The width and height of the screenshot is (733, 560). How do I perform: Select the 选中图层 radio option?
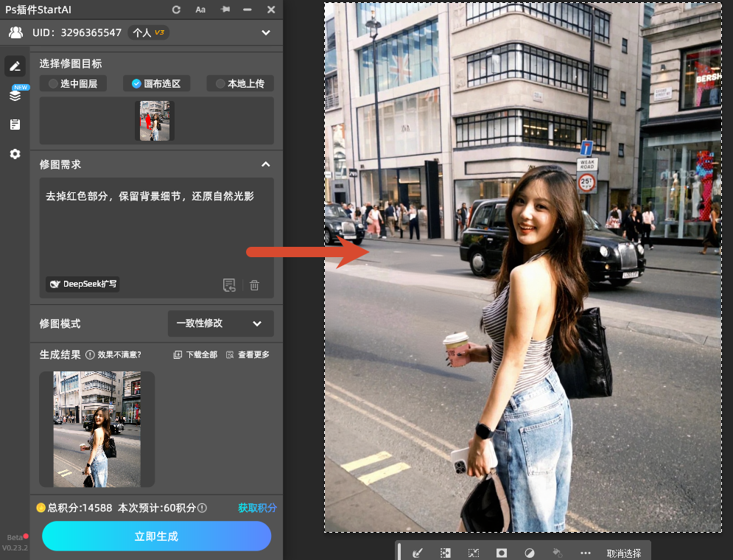(73, 83)
